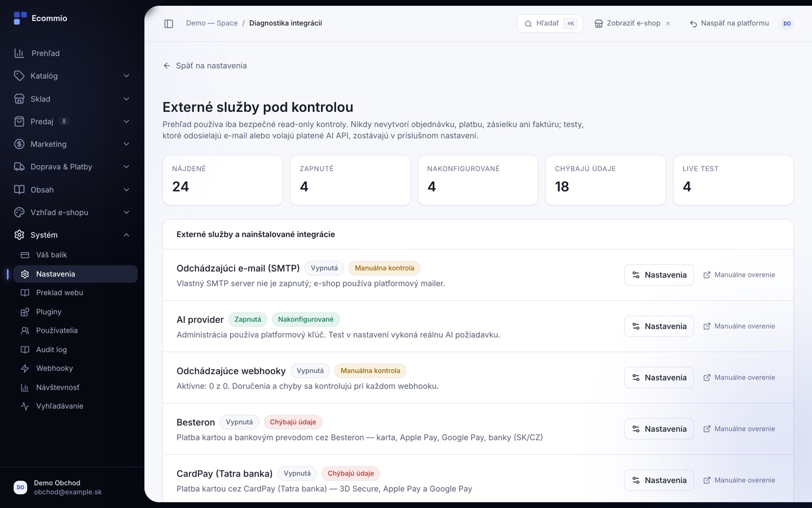Toggle the sidebar panel icon
Image resolution: width=812 pixels, height=508 pixels.
[x=169, y=24]
